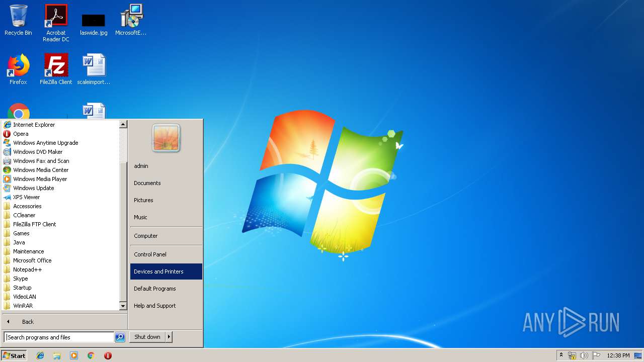Expand the WinRAR folder

coord(60,306)
